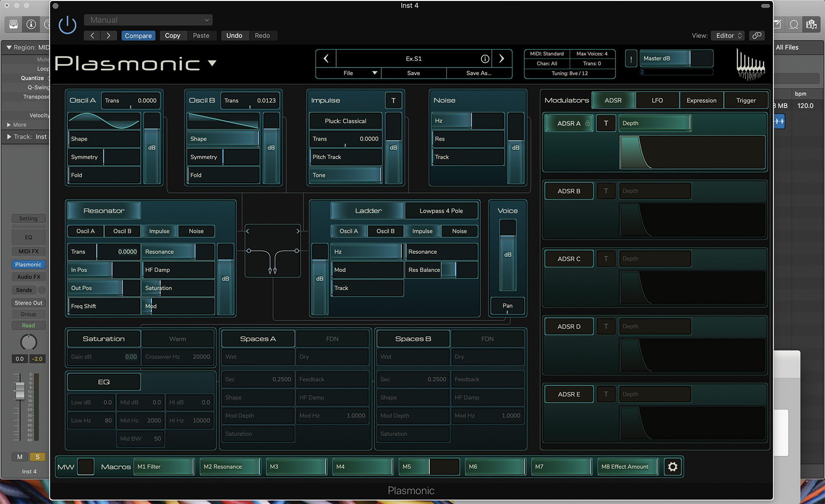
Task: Open the Logic media browser icon
Action: [811, 24]
